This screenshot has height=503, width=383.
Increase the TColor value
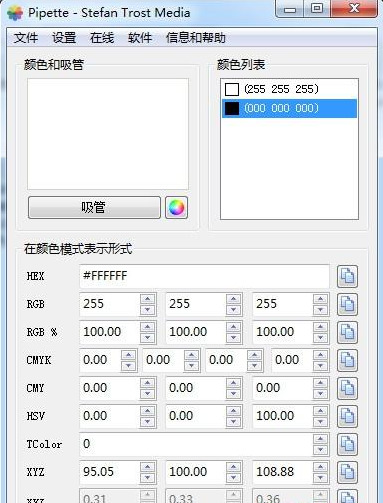320,439
